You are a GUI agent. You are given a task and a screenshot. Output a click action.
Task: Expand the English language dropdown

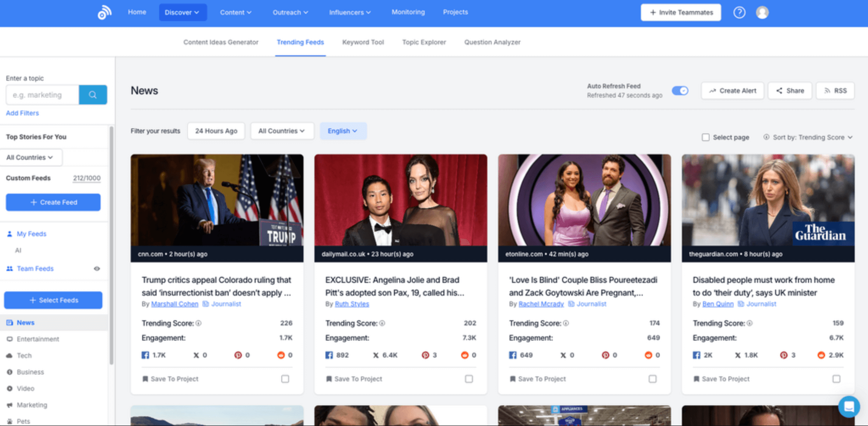click(343, 131)
